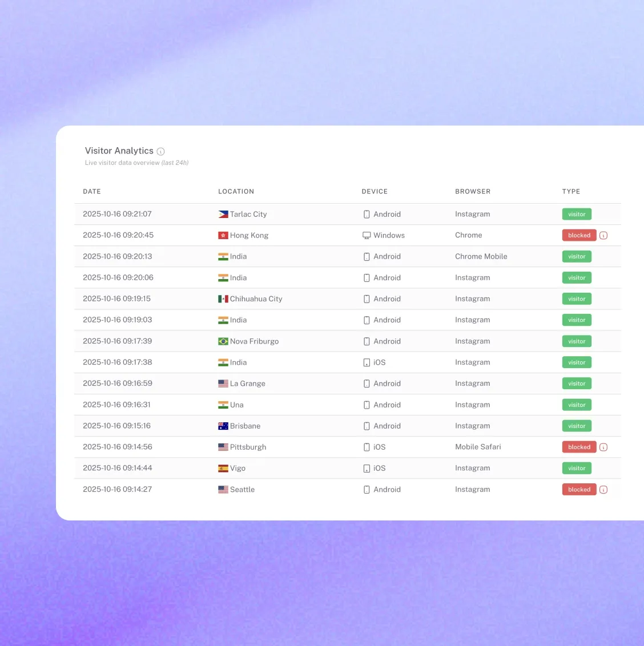Click timestamp 2025-10-16 09:14:27

coord(118,489)
